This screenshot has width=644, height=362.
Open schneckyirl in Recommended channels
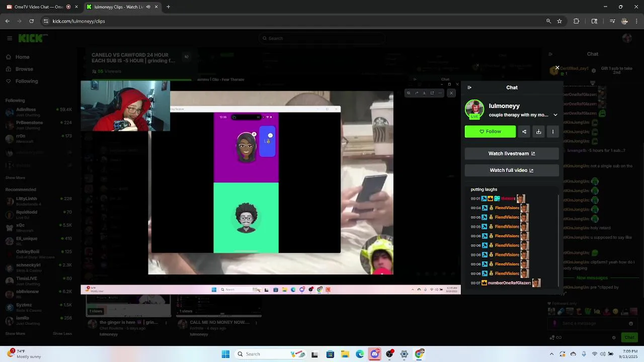pyautogui.click(x=38, y=267)
